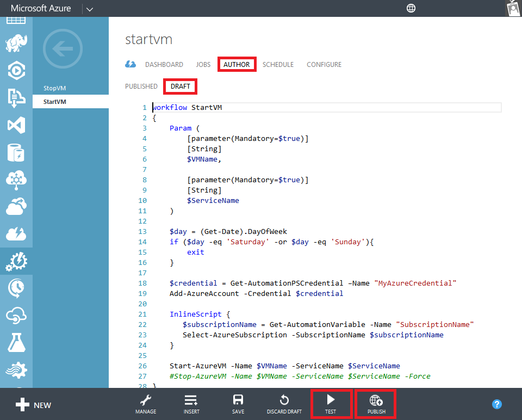Viewport: 522px width, 420px height.
Task: Switch to the PUBLISHED view
Action: [141, 86]
